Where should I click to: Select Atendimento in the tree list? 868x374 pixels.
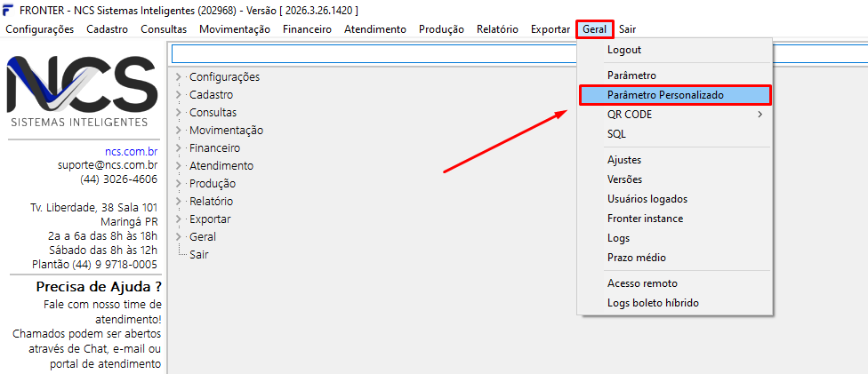point(221,166)
